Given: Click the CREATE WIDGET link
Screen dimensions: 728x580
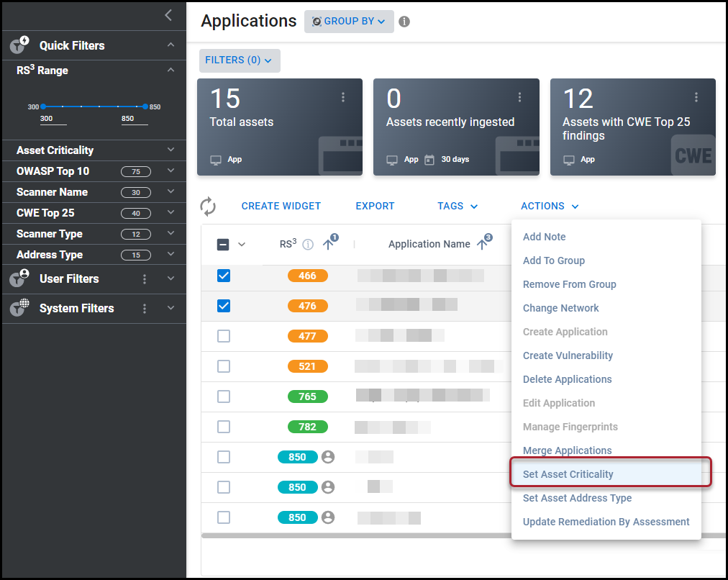Looking at the screenshot, I should (281, 206).
